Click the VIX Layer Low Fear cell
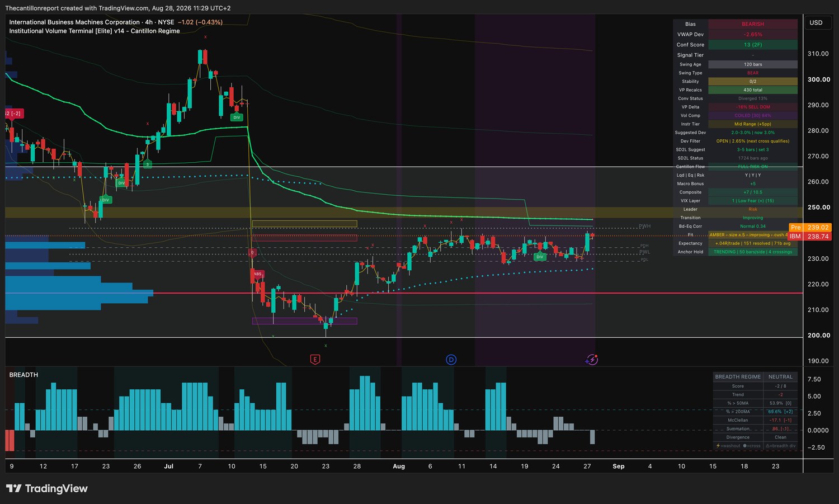This screenshot has height=504, width=839. [x=753, y=201]
